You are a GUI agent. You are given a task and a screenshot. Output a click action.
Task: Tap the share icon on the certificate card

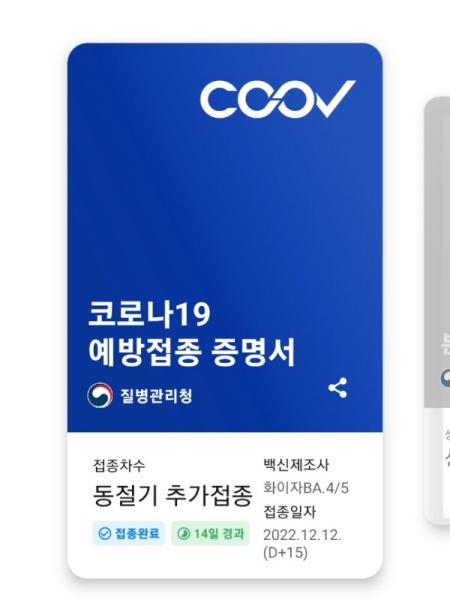(x=338, y=388)
